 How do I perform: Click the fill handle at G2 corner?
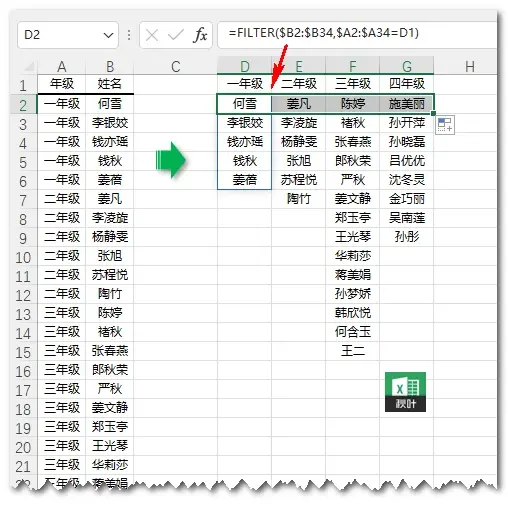[x=433, y=113]
